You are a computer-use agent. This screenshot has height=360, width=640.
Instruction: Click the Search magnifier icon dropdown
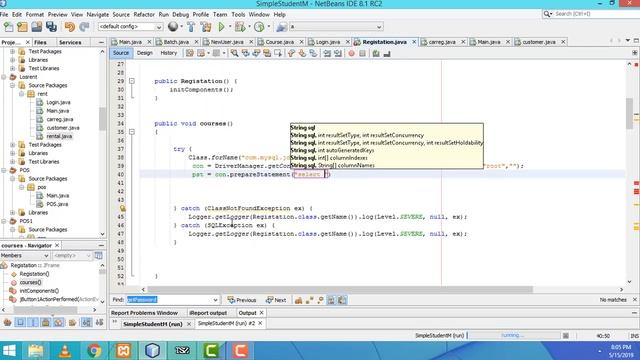548,14
